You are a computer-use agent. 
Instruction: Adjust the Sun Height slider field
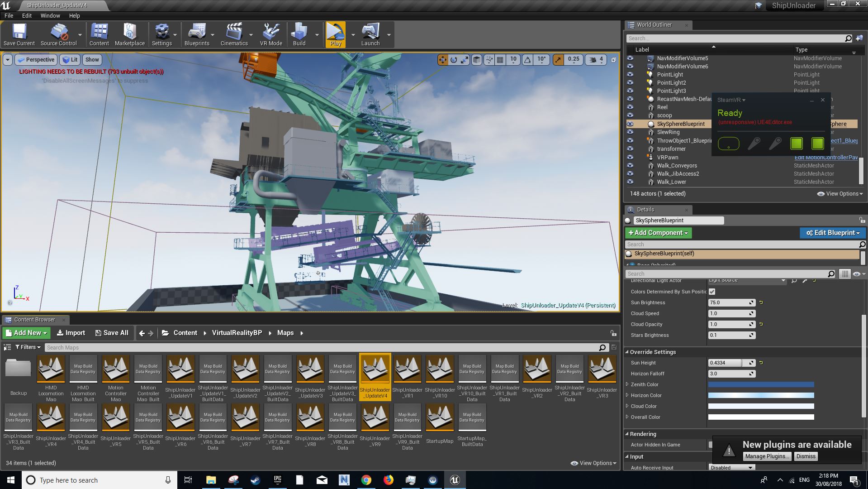coord(731,363)
